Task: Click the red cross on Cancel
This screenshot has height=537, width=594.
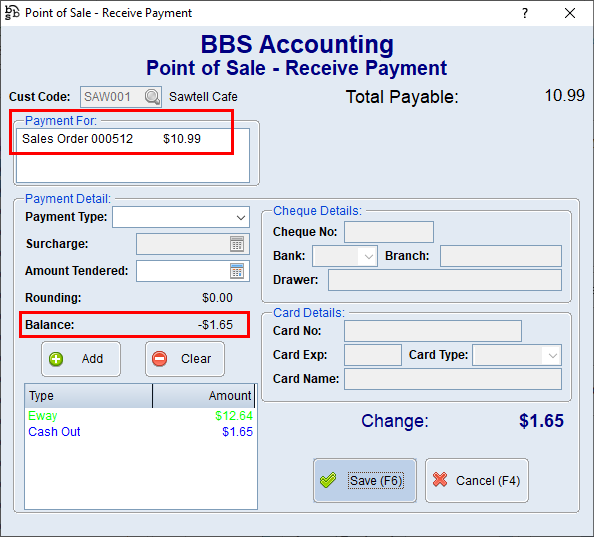Action: 440,479
